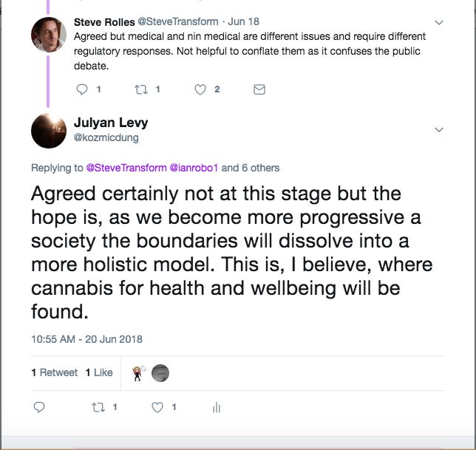Like Julyan Levy's tweet
Viewport: 476px width, 450px height.
(x=157, y=407)
